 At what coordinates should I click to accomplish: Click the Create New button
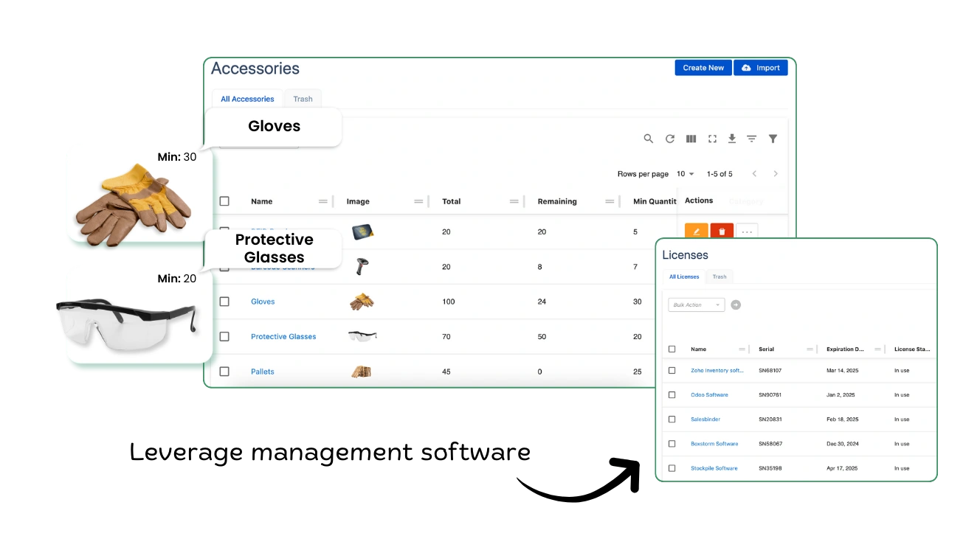[703, 68]
